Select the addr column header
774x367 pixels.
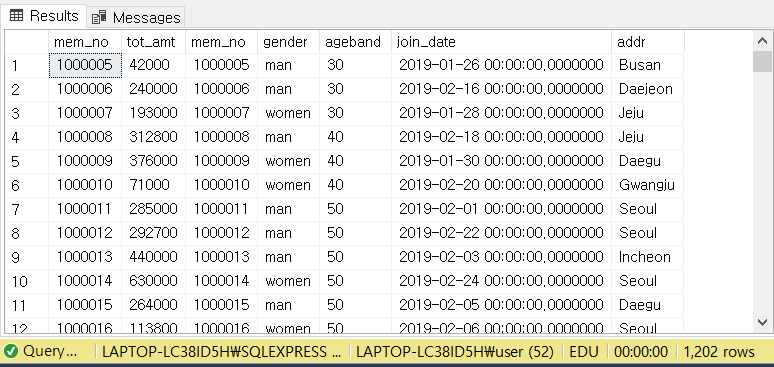(648, 42)
